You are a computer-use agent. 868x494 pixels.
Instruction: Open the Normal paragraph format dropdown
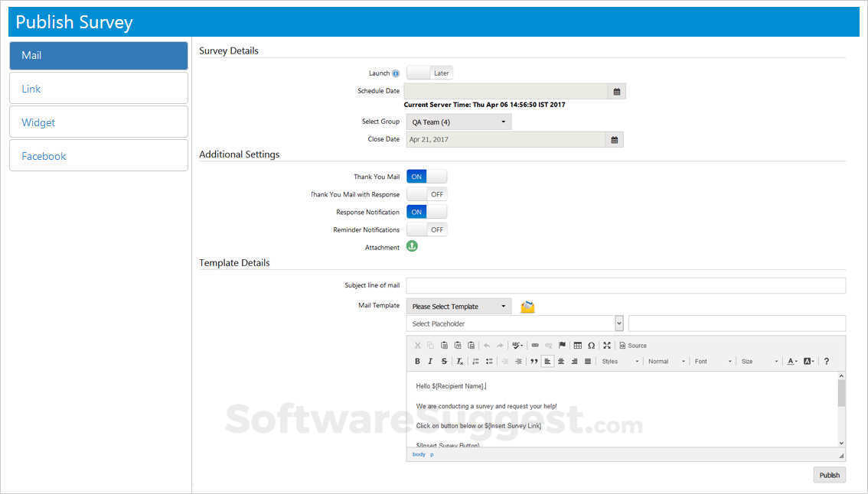click(667, 361)
